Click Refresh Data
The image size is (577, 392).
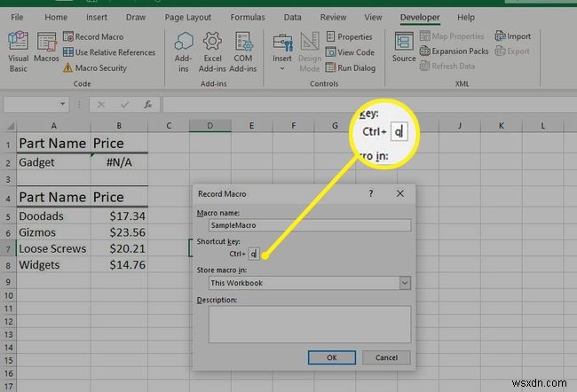click(x=447, y=67)
